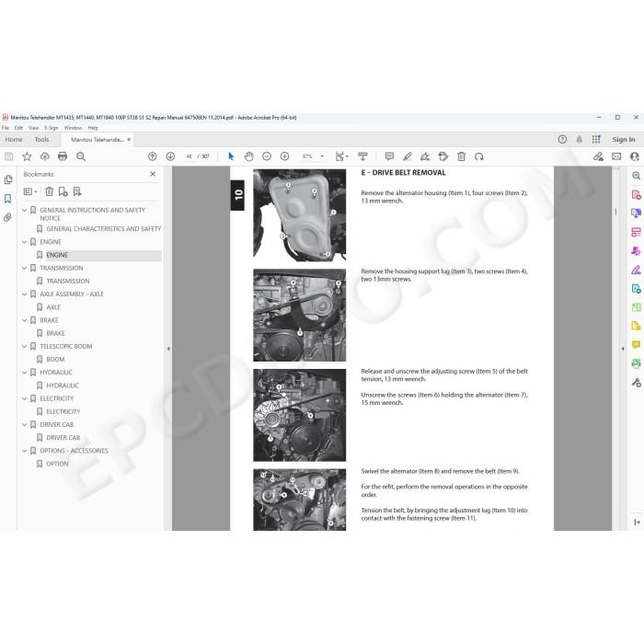This screenshot has width=644, height=644.
Task: Close the Bookmarks panel
Action: tap(153, 174)
